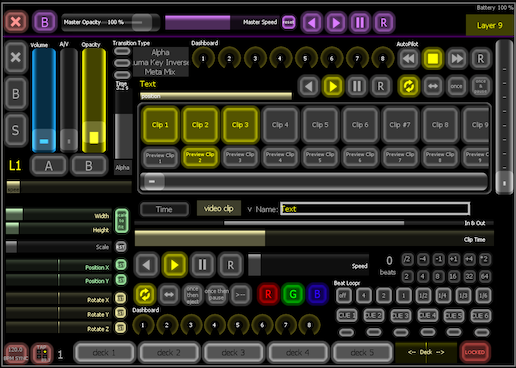Click the vertical layer scrollbar handle on the right
The width and height of the screenshot is (516, 368).
(x=504, y=183)
